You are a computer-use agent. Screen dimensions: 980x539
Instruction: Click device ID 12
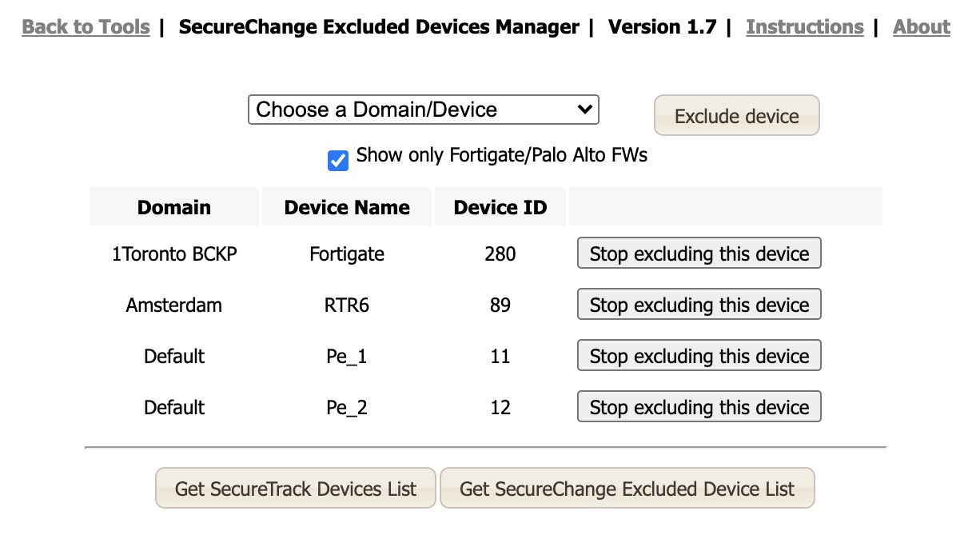tap(500, 407)
